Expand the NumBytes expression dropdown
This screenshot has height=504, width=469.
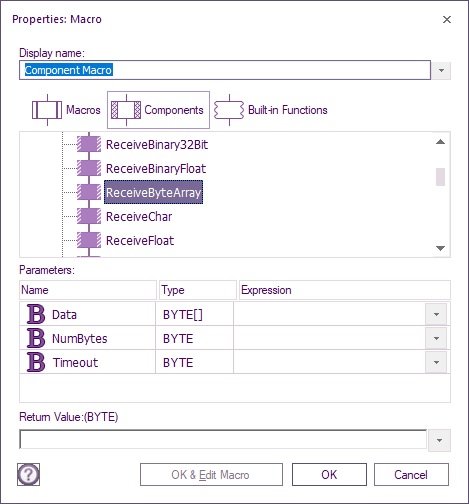pos(436,338)
